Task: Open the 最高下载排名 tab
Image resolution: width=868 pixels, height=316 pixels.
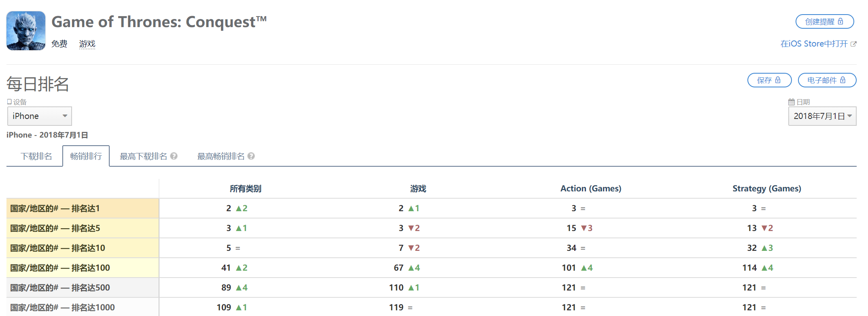Action: pos(144,156)
